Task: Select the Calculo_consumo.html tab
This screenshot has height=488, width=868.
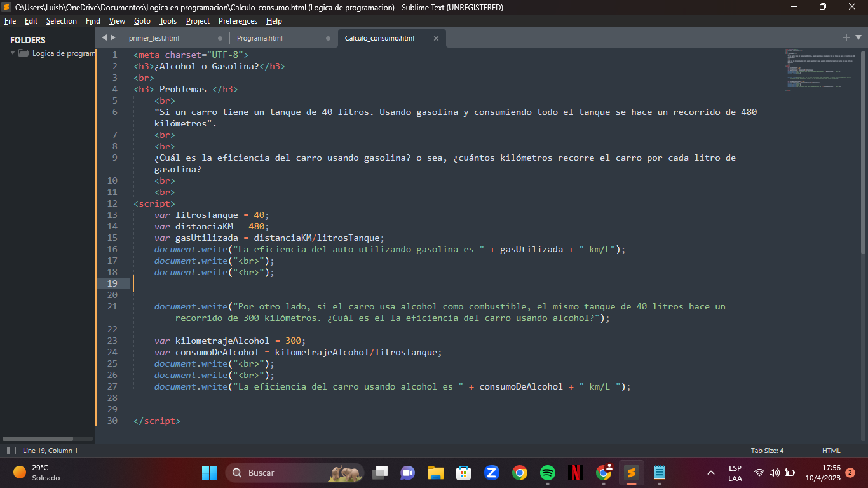Action: pyautogui.click(x=379, y=38)
